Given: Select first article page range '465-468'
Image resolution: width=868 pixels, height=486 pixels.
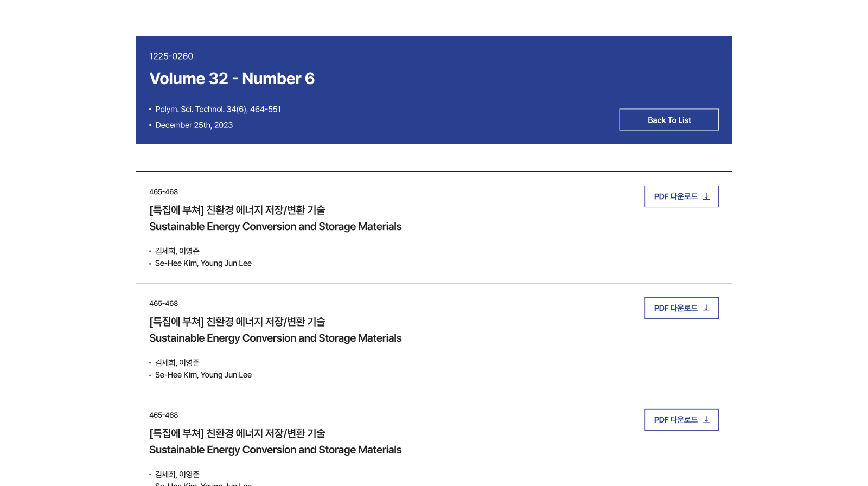Looking at the screenshot, I should [163, 192].
